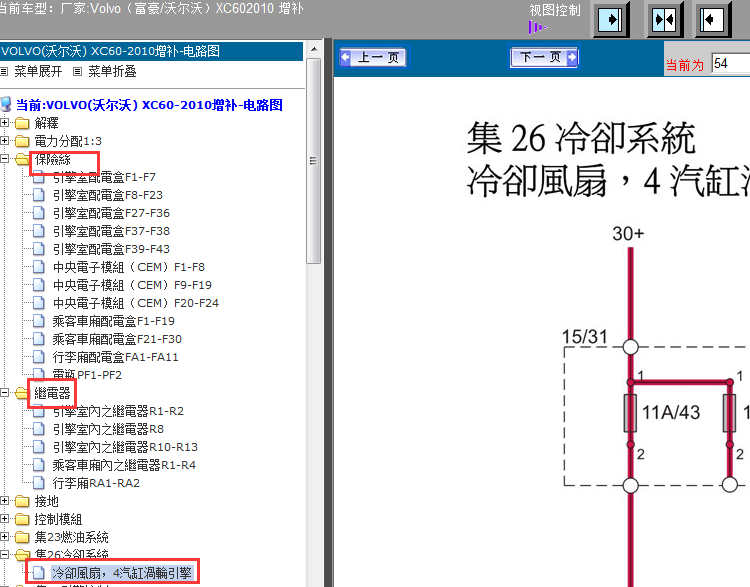Click the current page number field
The height and width of the screenshot is (587, 750).
click(x=731, y=63)
